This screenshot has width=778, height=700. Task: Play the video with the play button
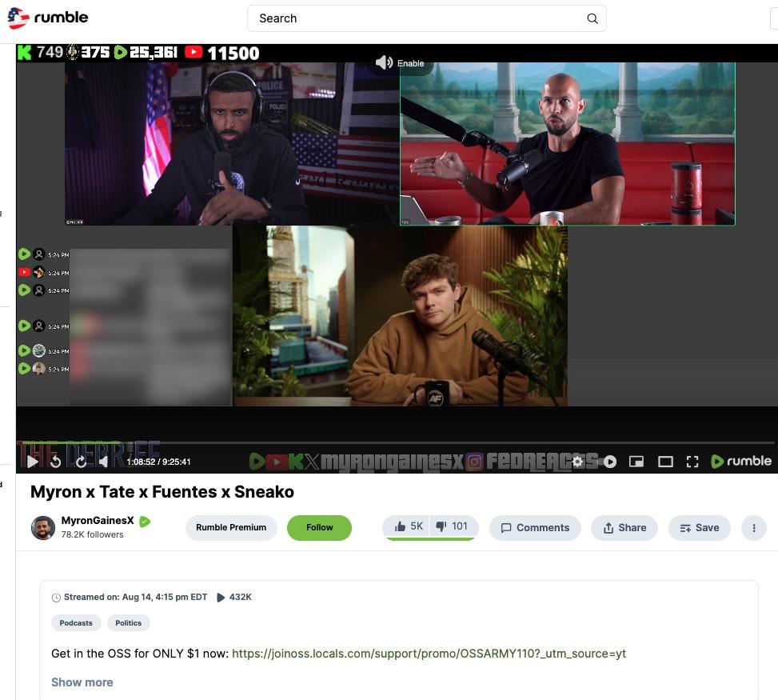(31, 462)
